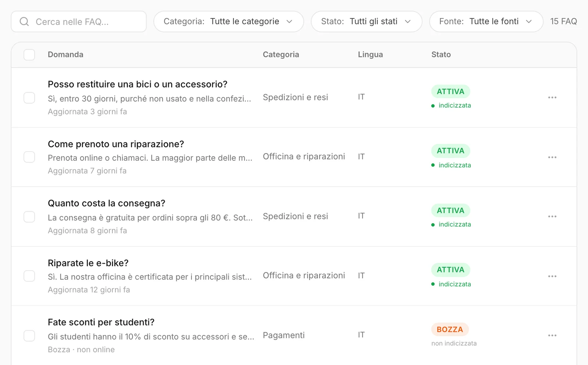Click the BOZZA status badge
Image resolution: width=588 pixels, height=365 pixels.
[450, 329]
